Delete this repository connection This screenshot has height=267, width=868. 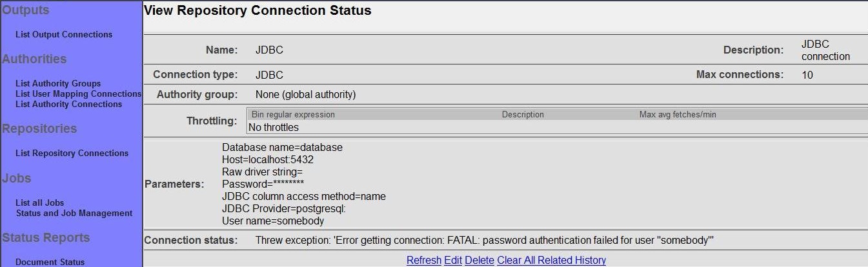[479, 261]
